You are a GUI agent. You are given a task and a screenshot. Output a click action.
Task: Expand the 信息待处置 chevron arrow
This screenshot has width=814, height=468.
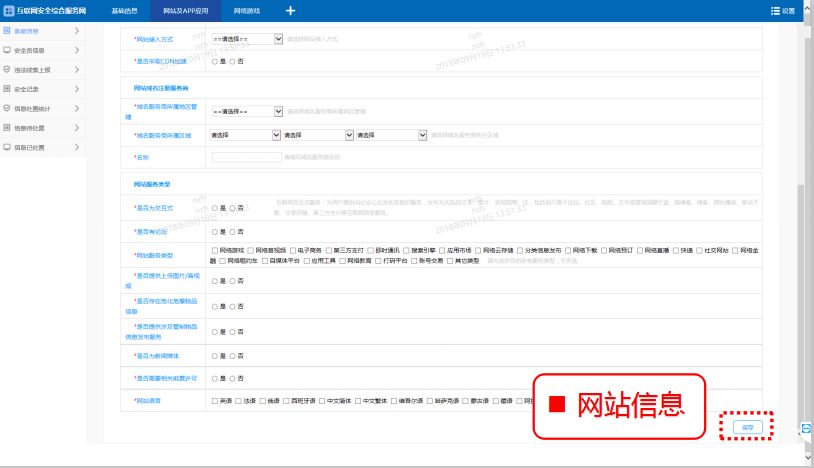77,128
